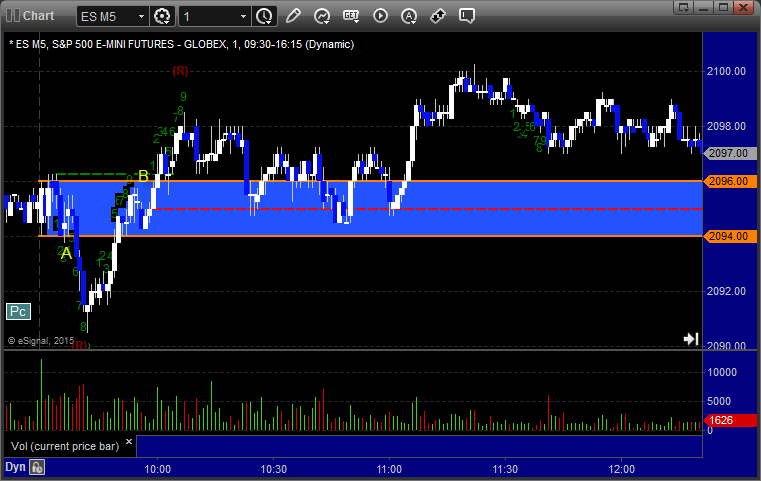The height and width of the screenshot is (481, 761).
Task: Click the Dyn time template label
Action: (x=15, y=467)
